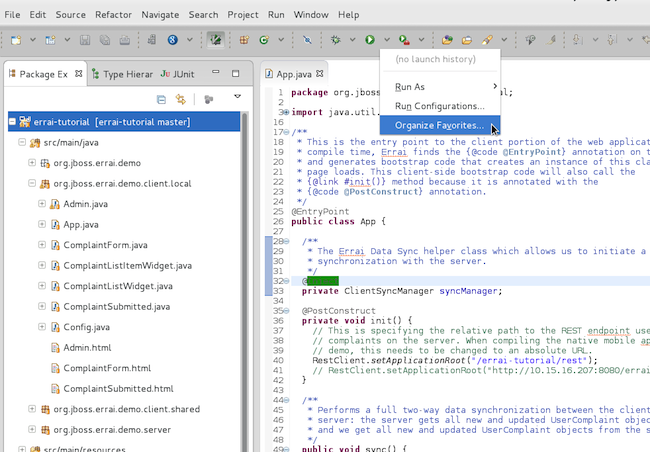Screen dimensions: 650x452
Task: Expand the org.jboss.errai.demo.client.shared package
Action: tap(32, 409)
